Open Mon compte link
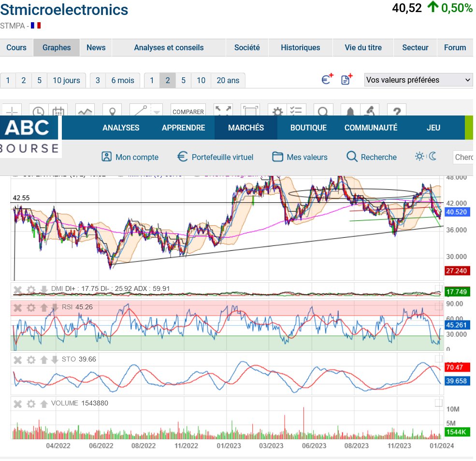The width and height of the screenshot is (476, 461). click(x=130, y=157)
